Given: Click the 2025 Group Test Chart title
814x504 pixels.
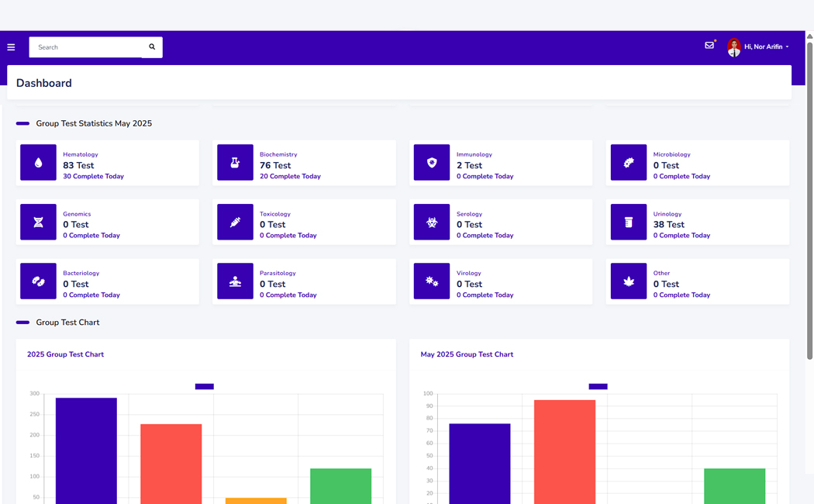Looking at the screenshot, I should (65, 354).
